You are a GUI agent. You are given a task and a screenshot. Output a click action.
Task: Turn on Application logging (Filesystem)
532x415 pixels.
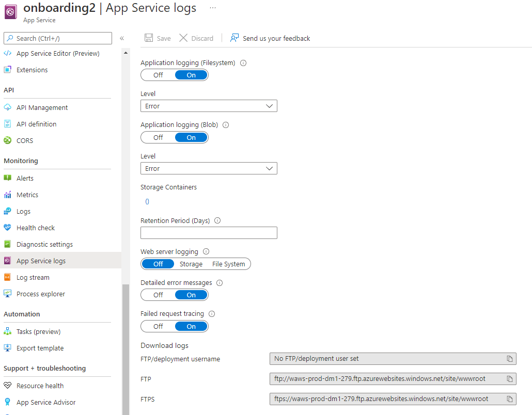click(191, 75)
